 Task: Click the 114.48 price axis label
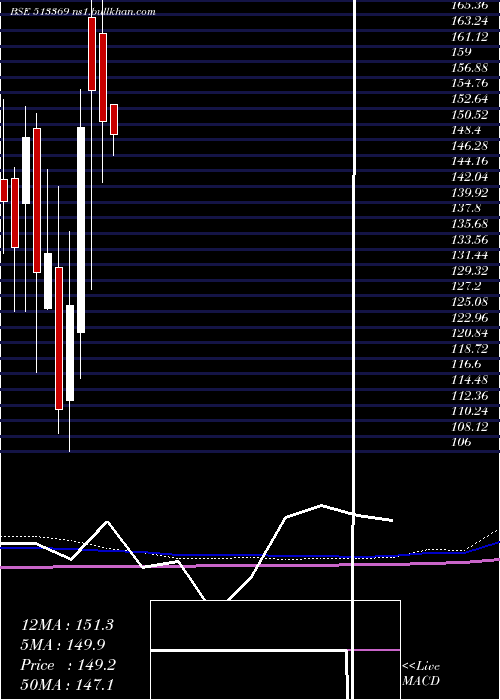[469, 380]
